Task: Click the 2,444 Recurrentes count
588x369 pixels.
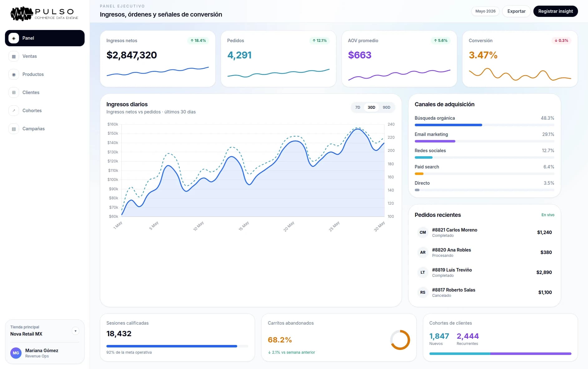Action: pyautogui.click(x=468, y=336)
